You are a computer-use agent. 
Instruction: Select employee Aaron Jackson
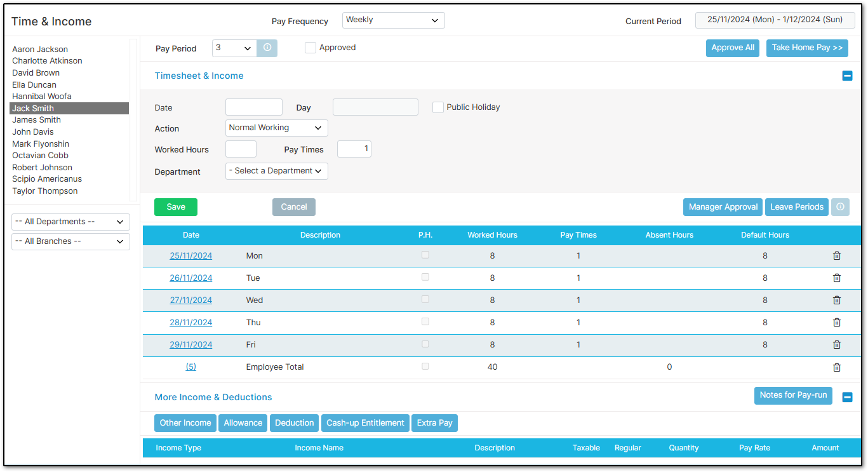[40, 49]
